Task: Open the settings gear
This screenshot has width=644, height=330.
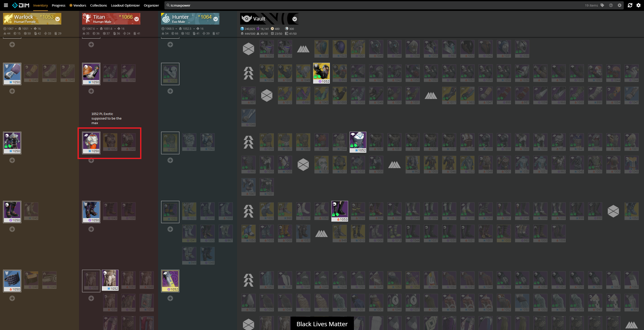Action: coord(638,5)
